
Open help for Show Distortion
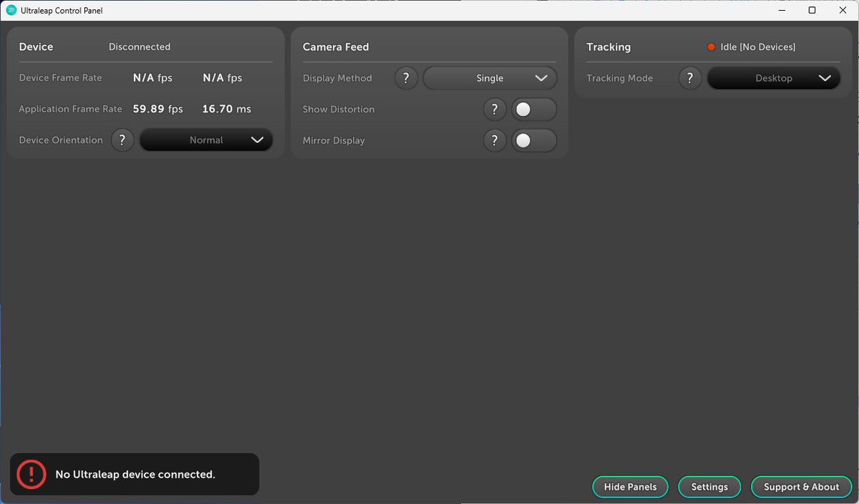[495, 110]
